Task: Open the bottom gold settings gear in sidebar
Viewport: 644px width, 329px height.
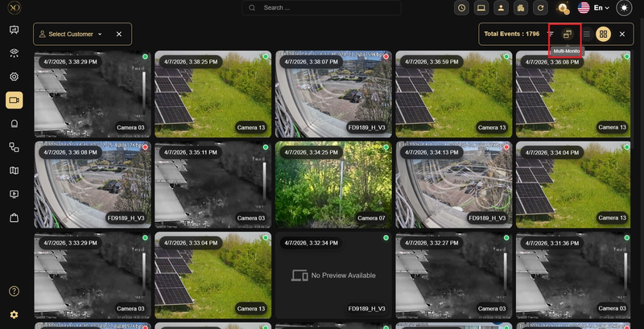Action: tap(14, 315)
